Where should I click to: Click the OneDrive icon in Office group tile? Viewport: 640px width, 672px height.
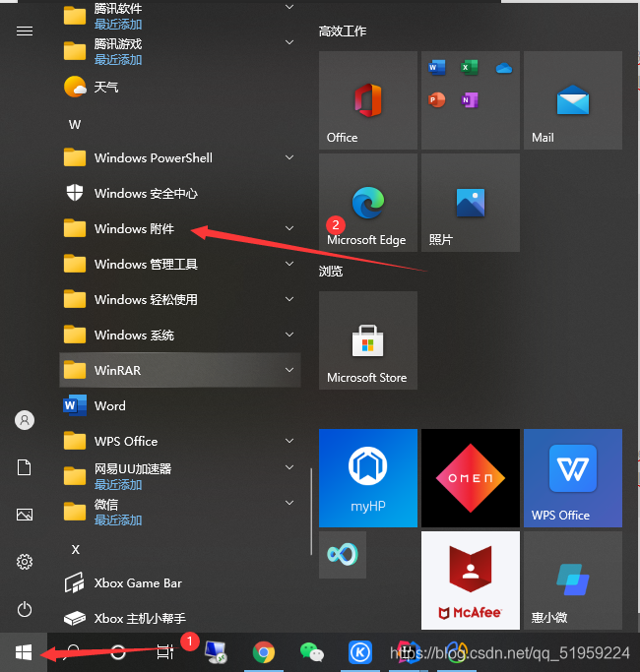[x=503, y=68]
